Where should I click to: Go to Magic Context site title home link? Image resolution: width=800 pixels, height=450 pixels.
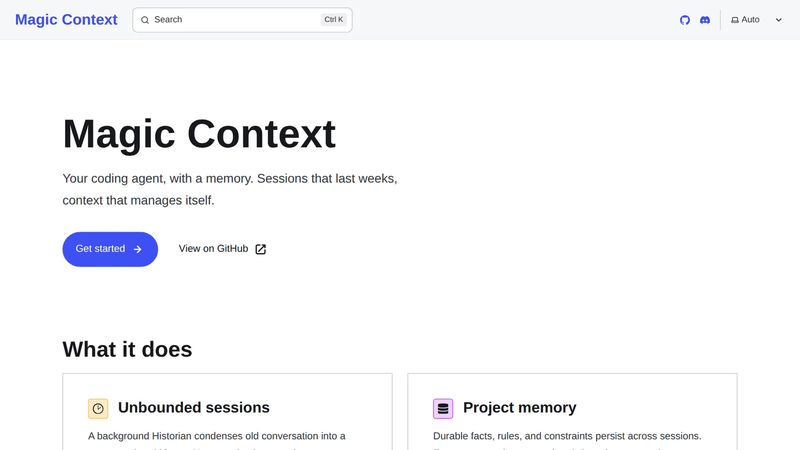66,19
